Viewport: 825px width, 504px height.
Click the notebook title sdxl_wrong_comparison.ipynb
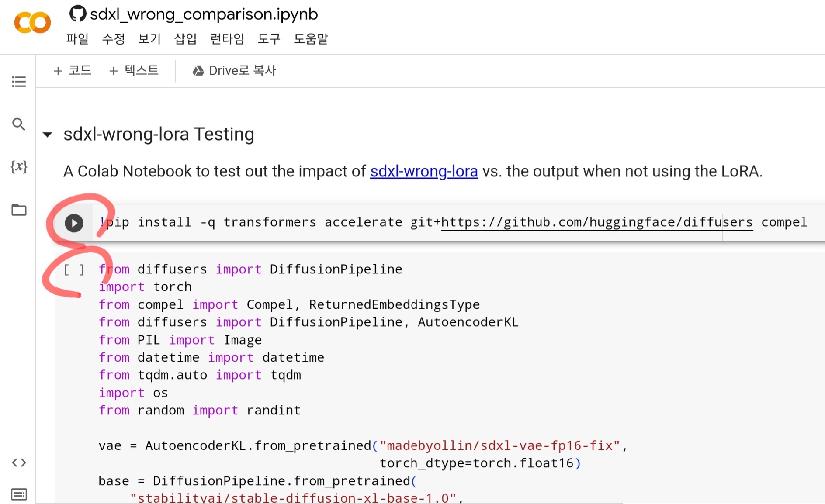pyautogui.click(x=204, y=14)
